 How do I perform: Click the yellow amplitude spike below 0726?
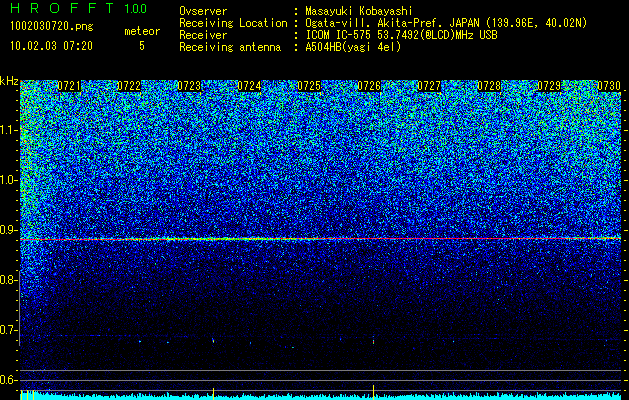[x=373, y=392]
